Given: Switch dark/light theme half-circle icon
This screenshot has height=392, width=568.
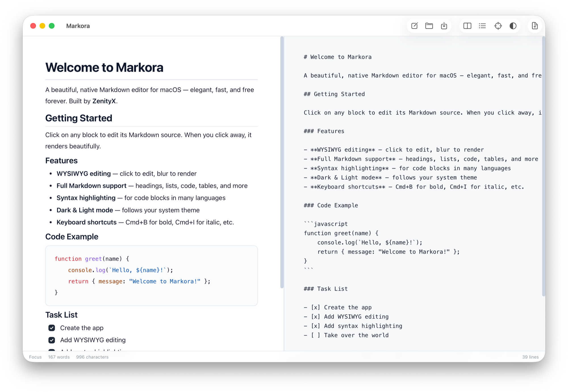Looking at the screenshot, I should pos(513,26).
